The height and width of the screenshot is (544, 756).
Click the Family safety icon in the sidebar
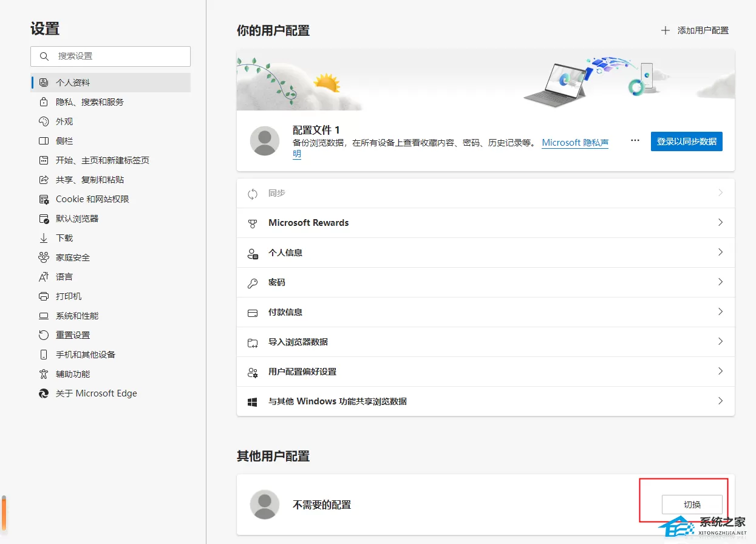click(x=43, y=257)
